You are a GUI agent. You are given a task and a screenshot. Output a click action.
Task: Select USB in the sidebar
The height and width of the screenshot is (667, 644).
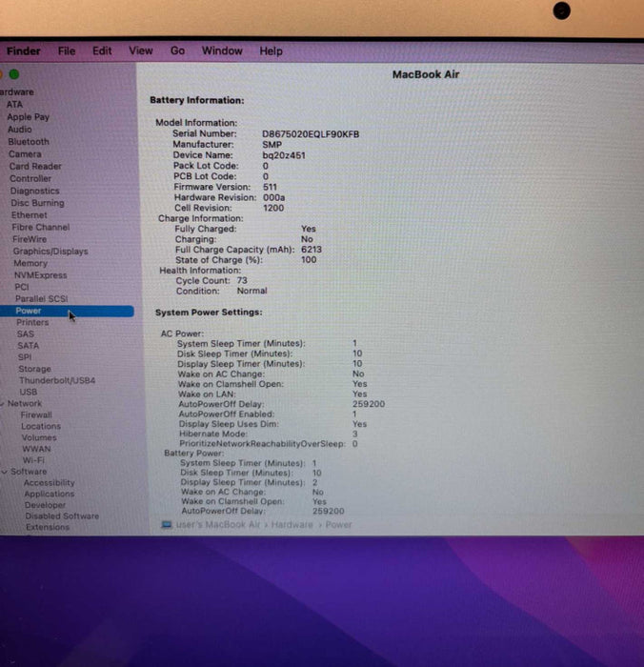click(28, 392)
